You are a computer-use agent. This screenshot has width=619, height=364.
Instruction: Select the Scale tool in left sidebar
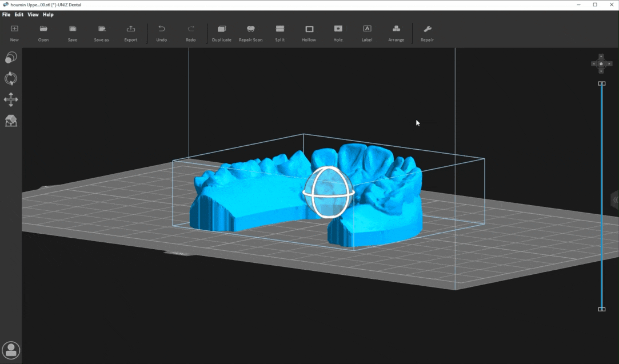click(11, 58)
